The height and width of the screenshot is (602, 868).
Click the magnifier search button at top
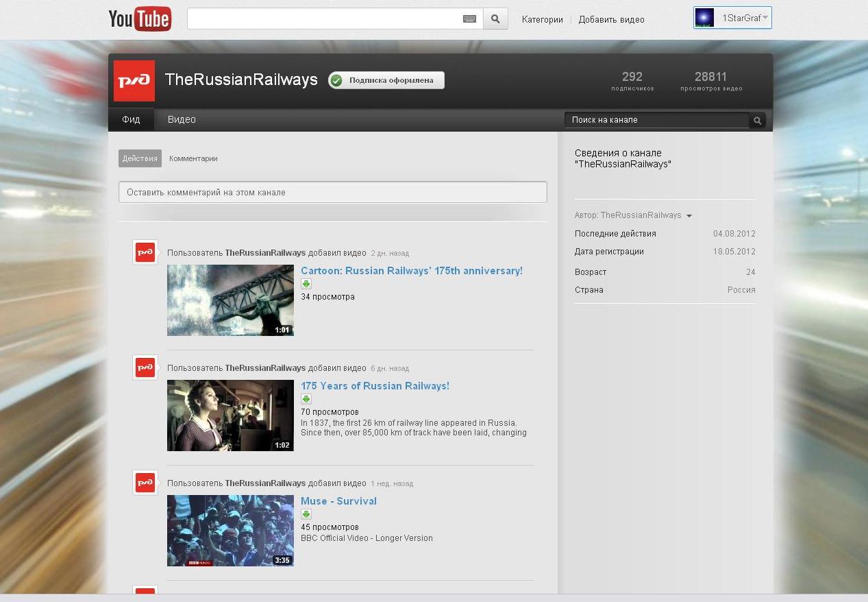point(495,19)
